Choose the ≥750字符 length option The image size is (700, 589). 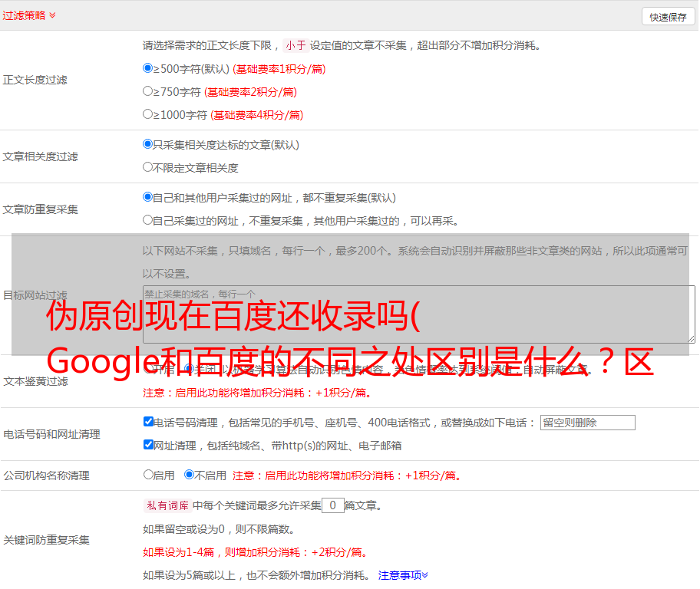pyautogui.click(x=147, y=91)
